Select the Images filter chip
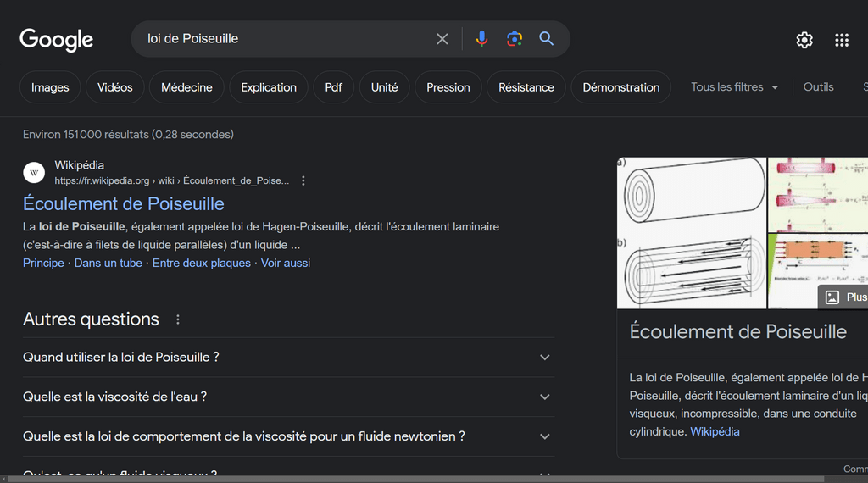The image size is (868, 483). [50, 87]
